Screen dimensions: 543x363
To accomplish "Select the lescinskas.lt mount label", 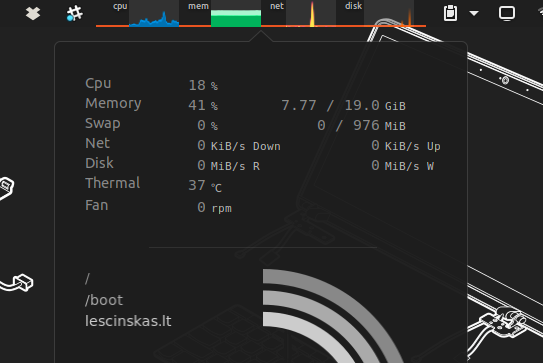I will coord(128,321).
